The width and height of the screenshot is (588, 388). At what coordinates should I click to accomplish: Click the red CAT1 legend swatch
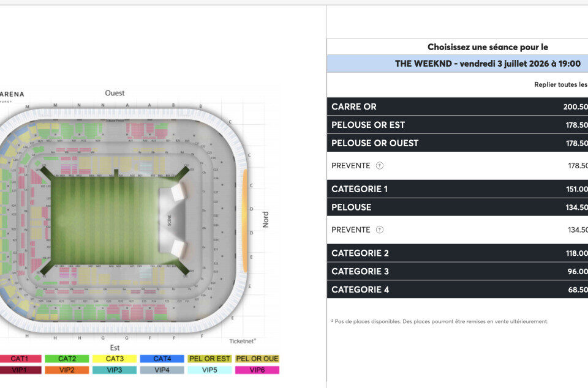tap(20, 359)
